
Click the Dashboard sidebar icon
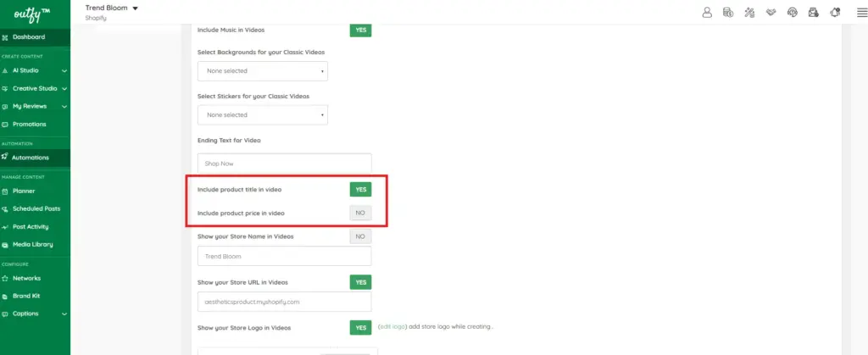click(5, 37)
